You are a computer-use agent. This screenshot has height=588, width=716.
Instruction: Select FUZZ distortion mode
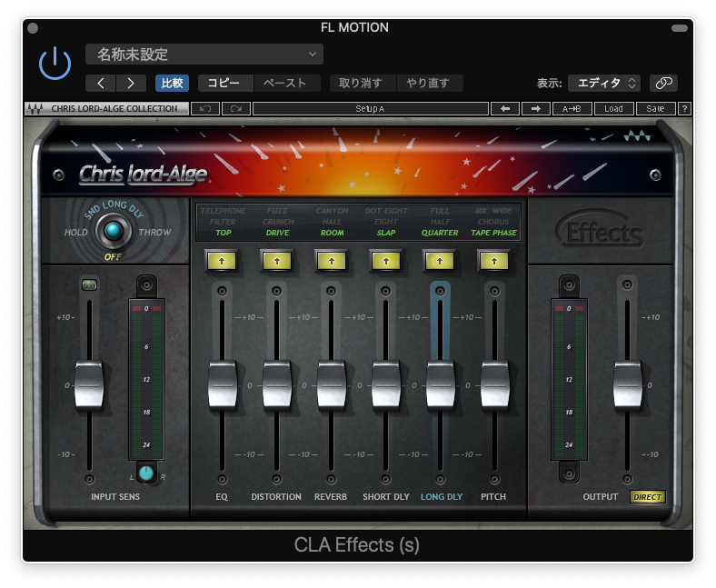[277, 211]
